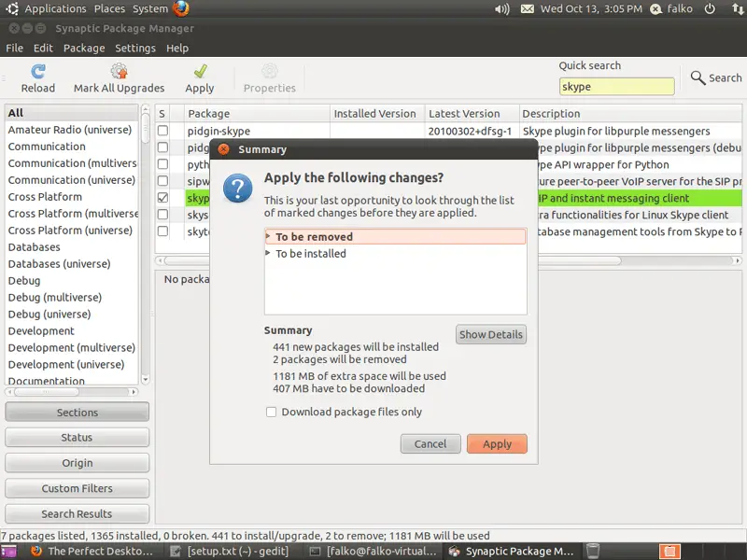The height and width of the screenshot is (560, 747).
Task: Click the orange workspace switcher icon
Action: (x=669, y=552)
